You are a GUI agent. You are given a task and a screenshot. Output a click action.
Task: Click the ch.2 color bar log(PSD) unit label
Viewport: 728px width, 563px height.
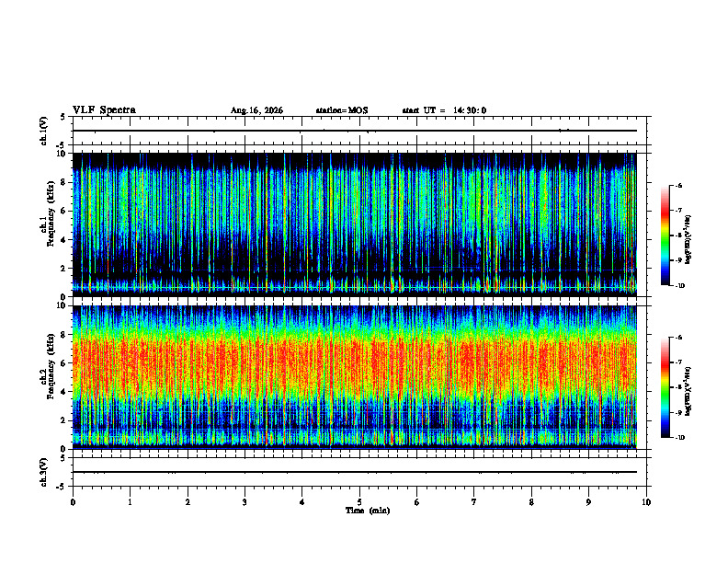689,391
